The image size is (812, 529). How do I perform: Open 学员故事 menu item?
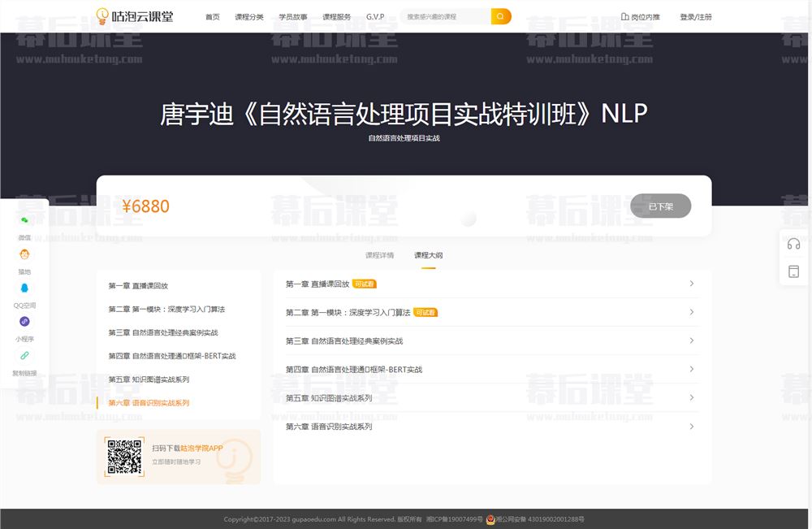click(x=293, y=16)
